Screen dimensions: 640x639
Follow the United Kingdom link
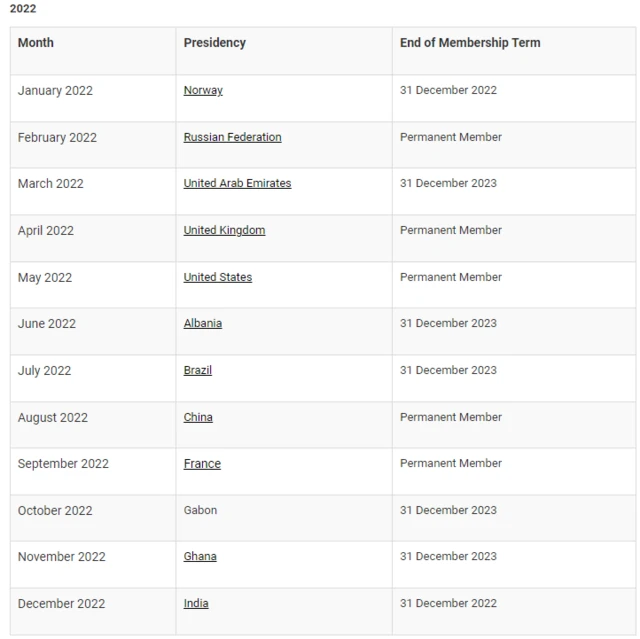click(224, 230)
